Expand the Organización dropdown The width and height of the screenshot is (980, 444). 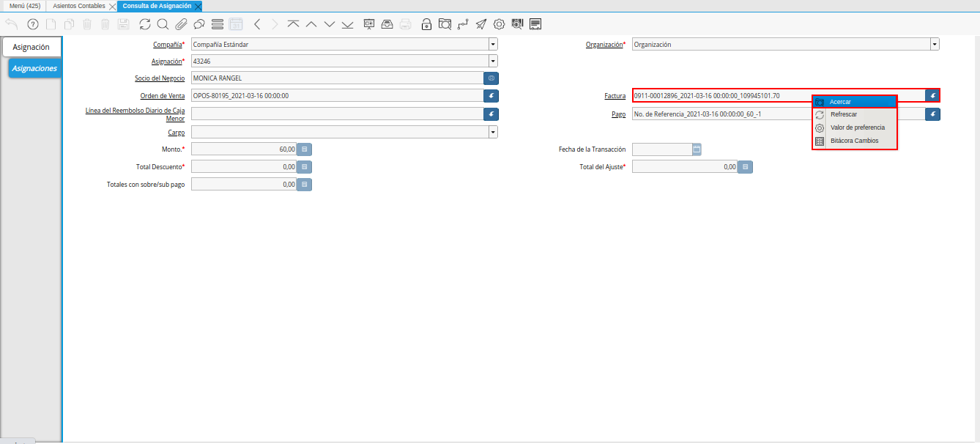tap(935, 45)
